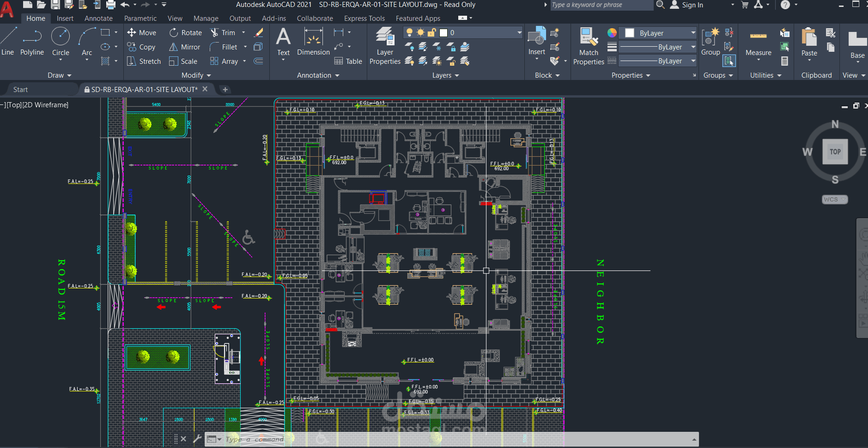Insert a Table

tap(348, 61)
